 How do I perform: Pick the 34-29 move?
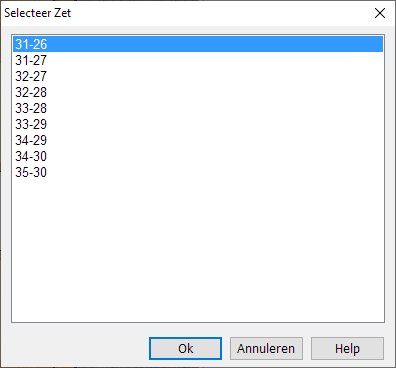tap(198, 140)
